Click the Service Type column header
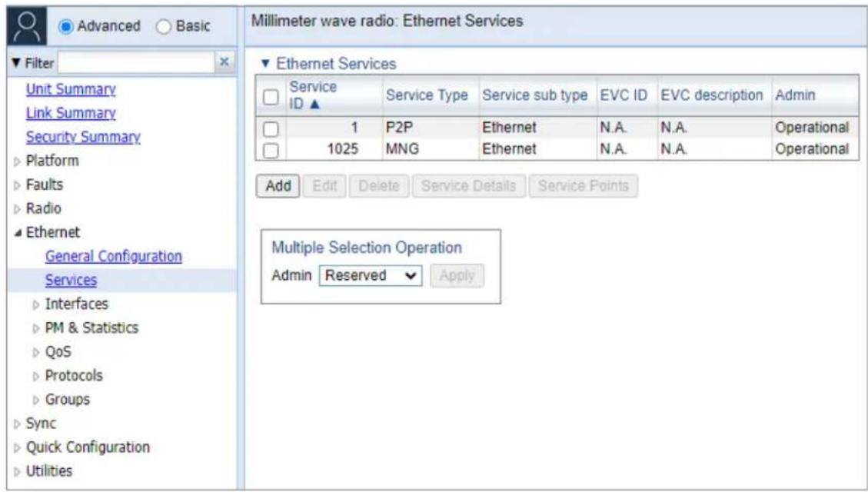The width and height of the screenshot is (868, 492). tap(427, 95)
